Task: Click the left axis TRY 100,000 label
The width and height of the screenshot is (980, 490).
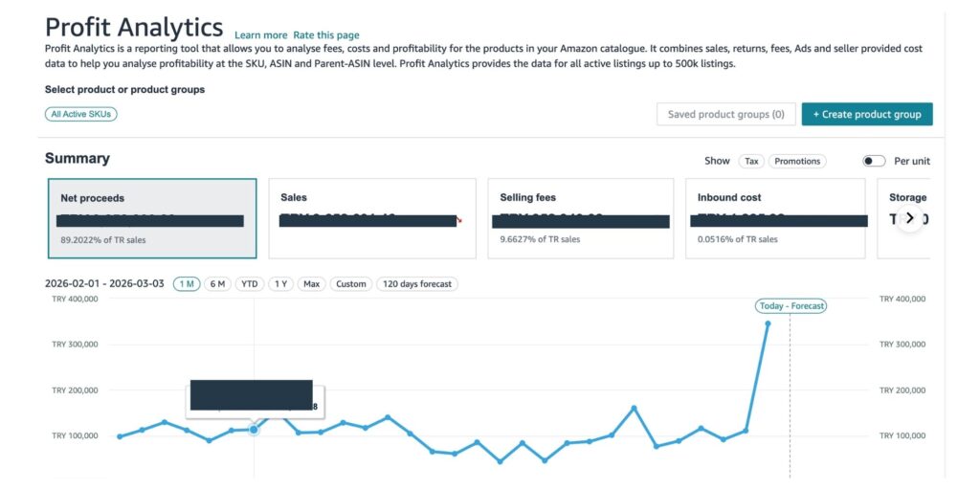Action: pyautogui.click(x=75, y=435)
